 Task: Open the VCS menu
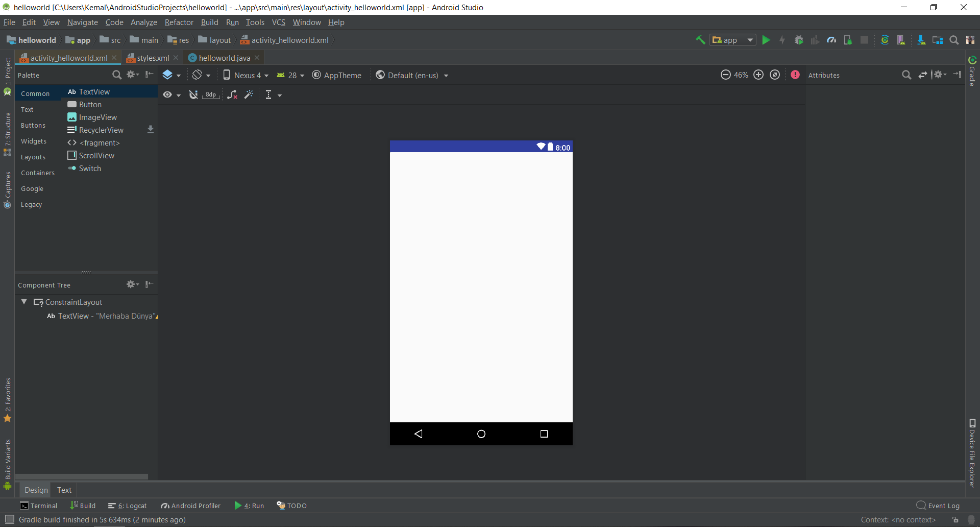tap(279, 22)
